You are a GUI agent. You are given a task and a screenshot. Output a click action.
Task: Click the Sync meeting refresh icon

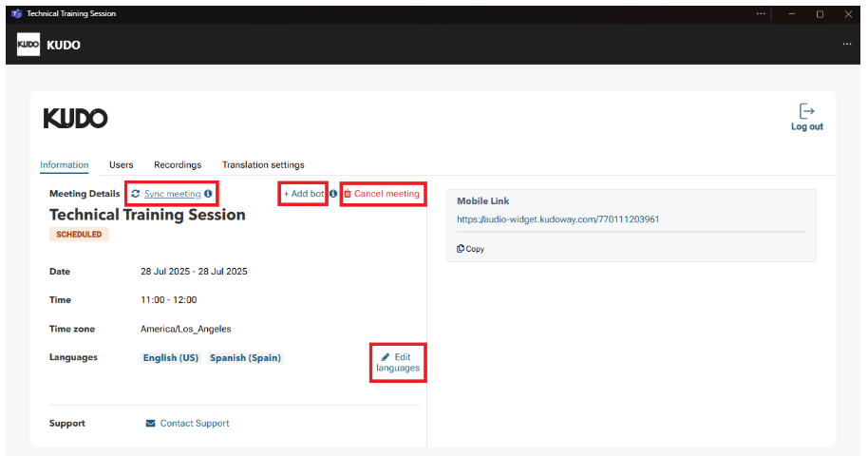click(136, 194)
